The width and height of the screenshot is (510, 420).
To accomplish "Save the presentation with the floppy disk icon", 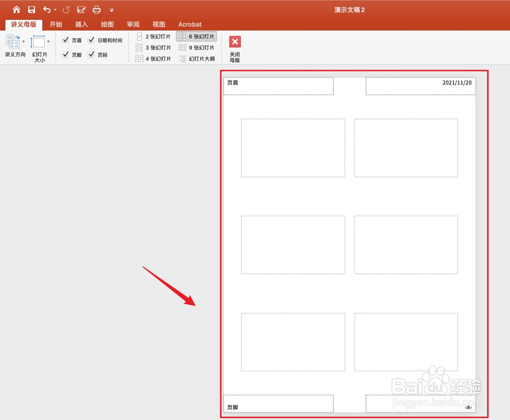I will [32, 10].
